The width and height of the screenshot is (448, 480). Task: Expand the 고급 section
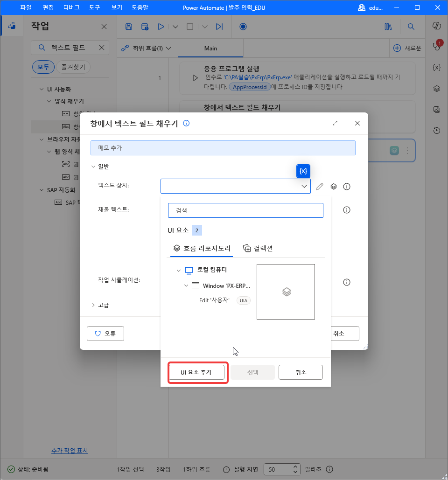coord(93,305)
